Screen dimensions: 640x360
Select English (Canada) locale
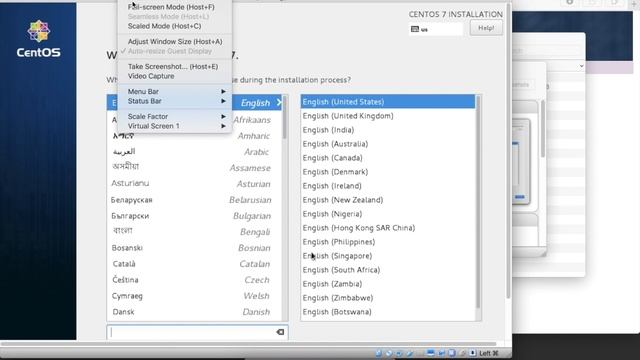[x=388, y=158]
